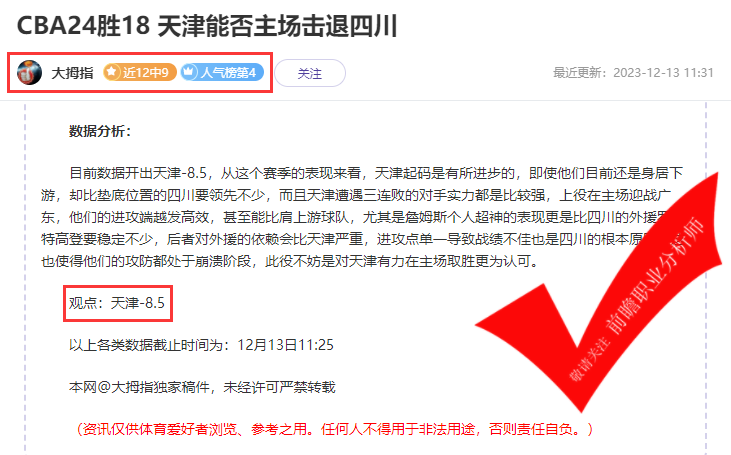Select the 数据分析 heading

pyautogui.click(x=100, y=131)
